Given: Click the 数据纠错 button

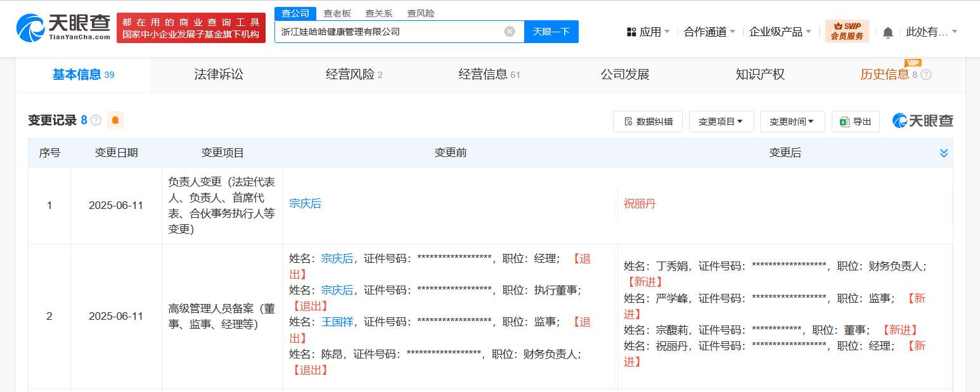Looking at the screenshot, I should (648, 122).
